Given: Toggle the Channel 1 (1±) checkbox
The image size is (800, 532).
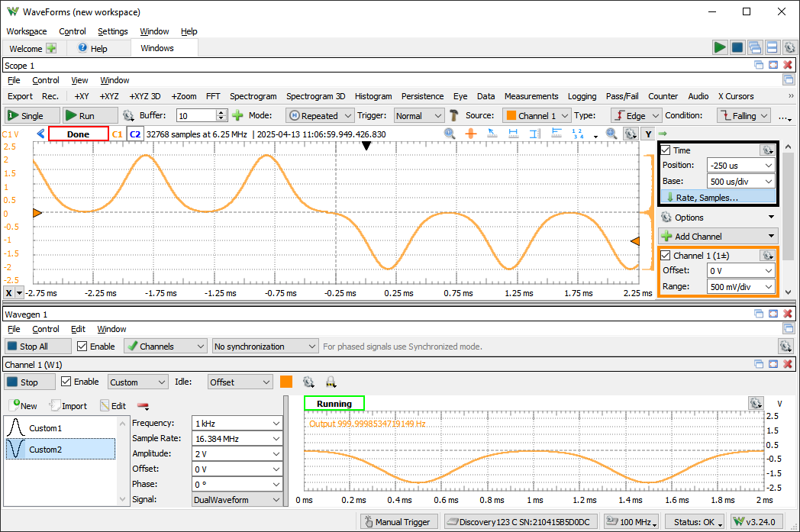Looking at the screenshot, I should [666, 256].
